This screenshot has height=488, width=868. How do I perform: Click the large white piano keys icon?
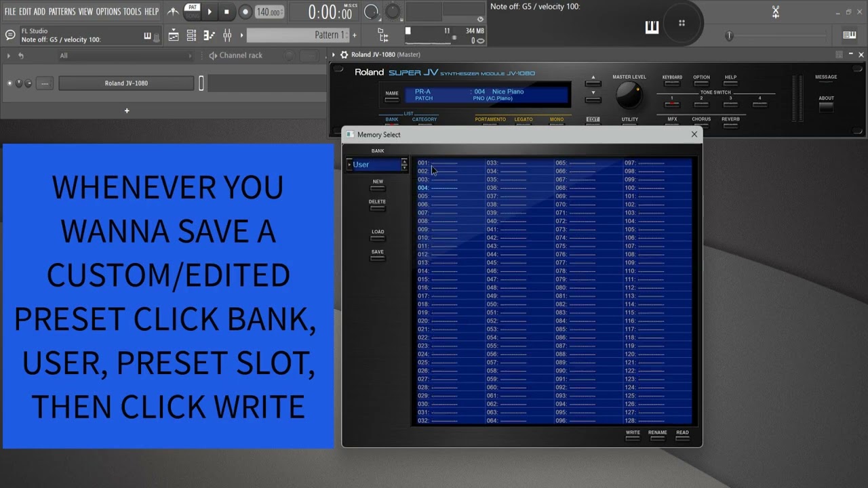(x=652, y=26)
